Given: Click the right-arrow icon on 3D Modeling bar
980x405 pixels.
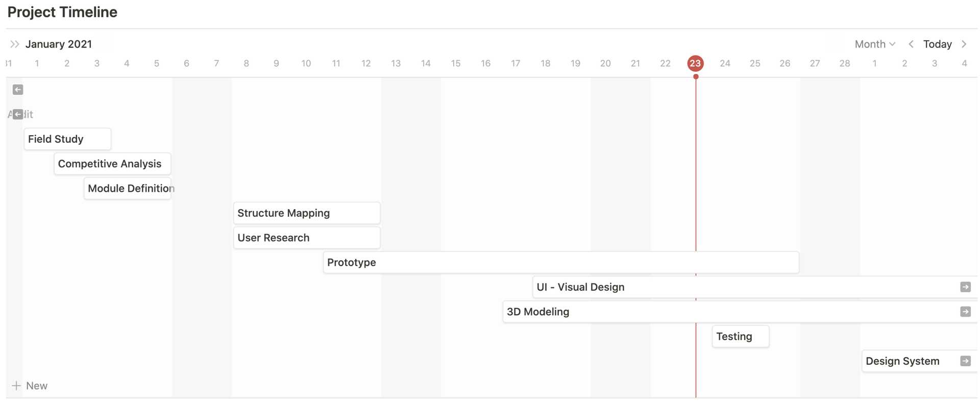Looking at the screenshot, I should 965,311.
